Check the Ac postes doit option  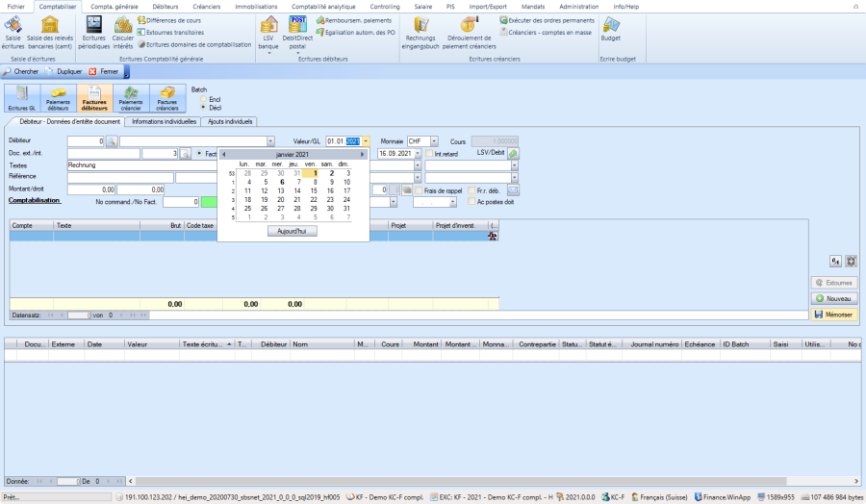(470, 202)
